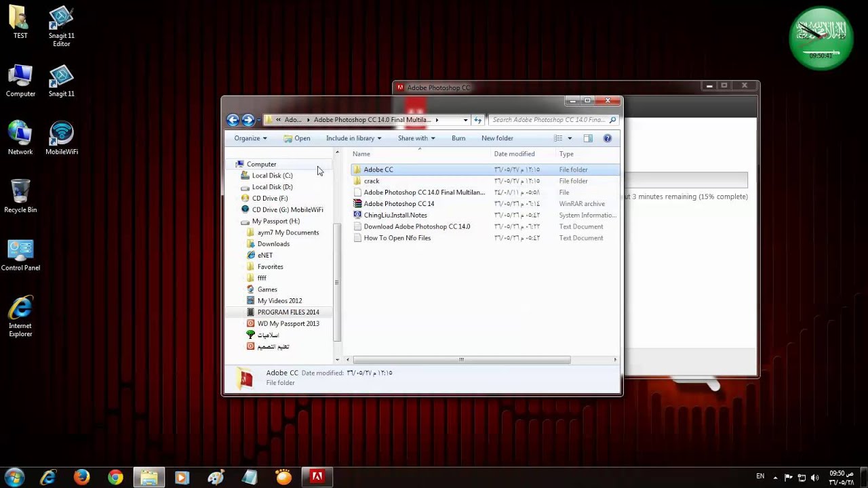Select aym7 My Documents folder
Screen dimensions: 868x488
[288, 233]
